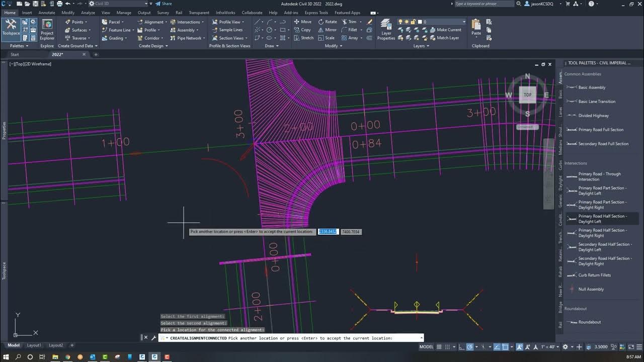The height and width of the screenshot is (362, 644).
Task: Click the keyword search input field
Action: tap(484, 4)
